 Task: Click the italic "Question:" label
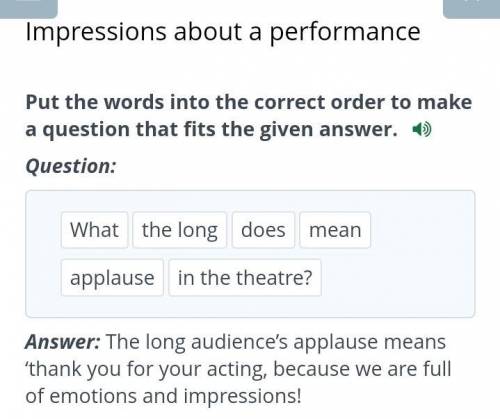tap(71, 166)
